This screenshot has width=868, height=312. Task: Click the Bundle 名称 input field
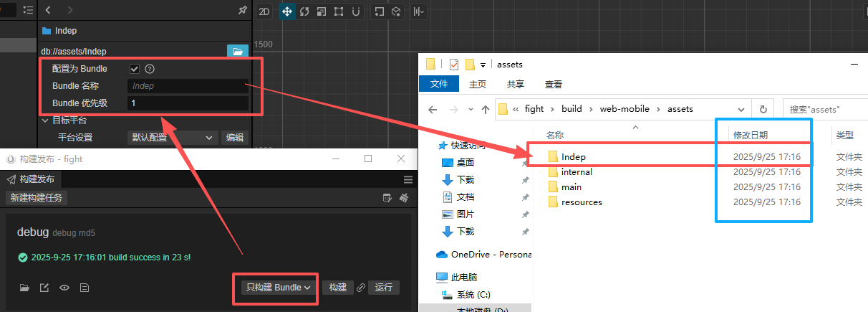coord(188,86)
